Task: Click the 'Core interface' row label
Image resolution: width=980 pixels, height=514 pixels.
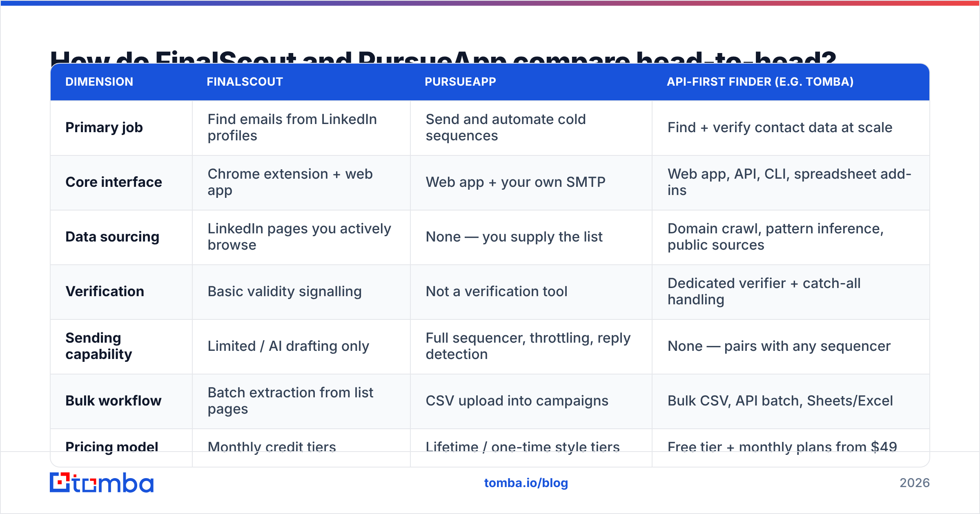Action: click(114, 182)
